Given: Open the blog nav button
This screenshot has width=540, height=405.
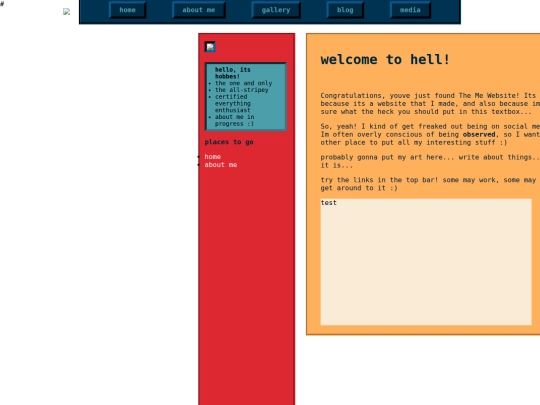Looking at the screenshot, I should click(345, 10).
